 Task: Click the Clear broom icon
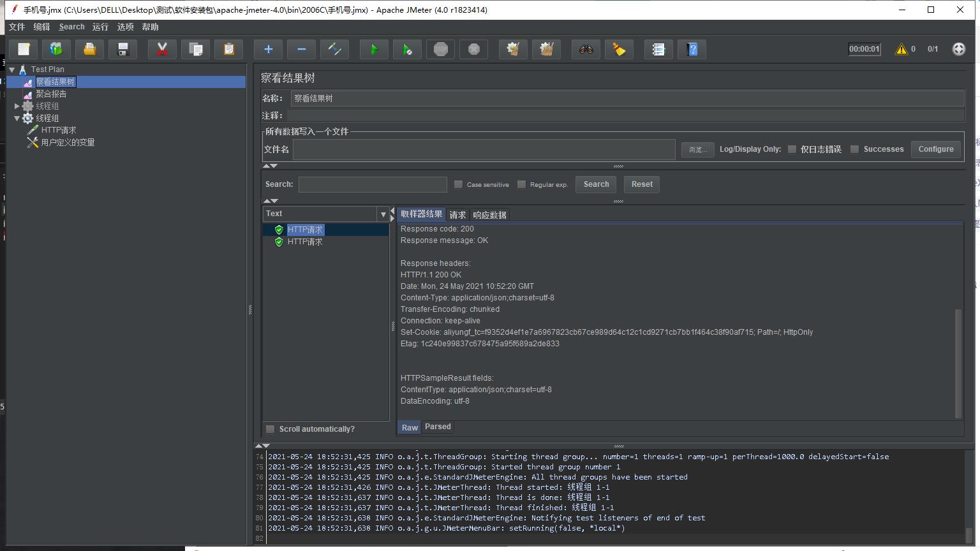pos(513,49)
